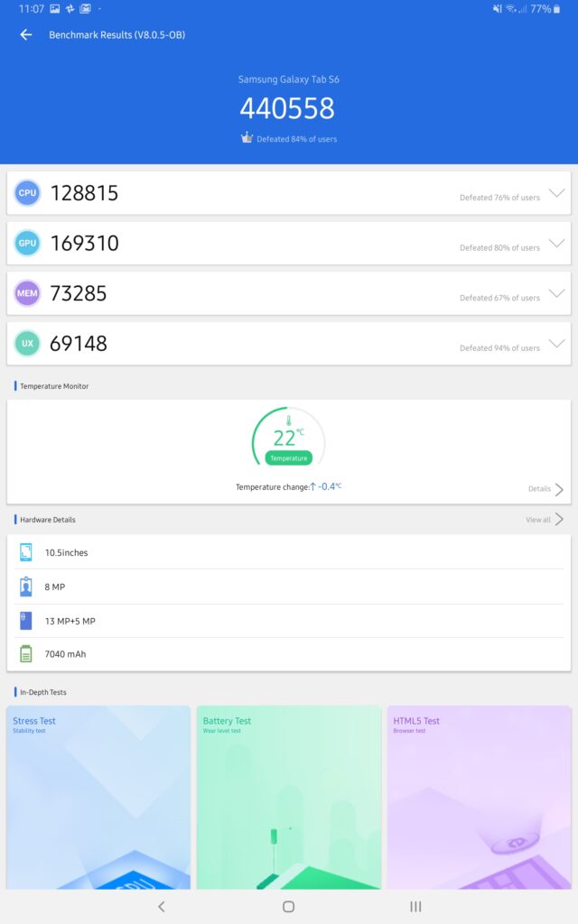Image resolution: width=578 pixels, height=924 pixels.
Task: Click Samsung Galaxy Tab S6 device name
Action: pyautogui.click(x=288, y=79)
